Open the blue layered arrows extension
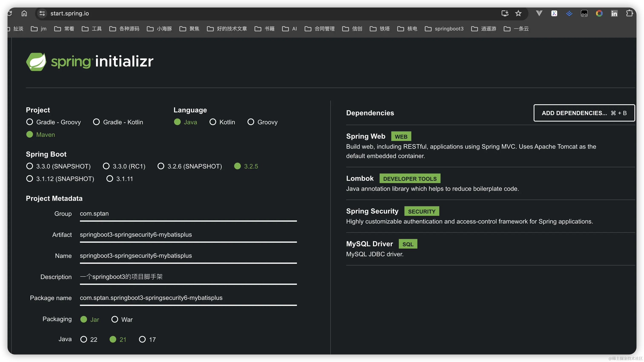 (569, 13)
